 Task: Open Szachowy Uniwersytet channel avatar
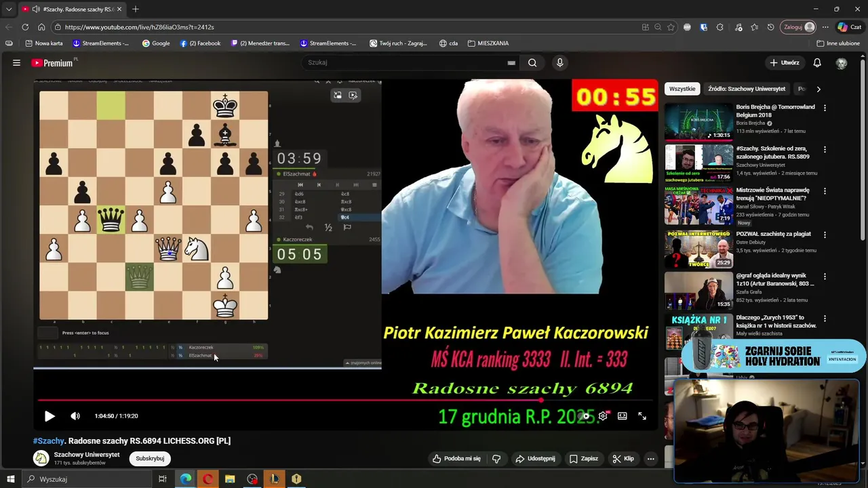point(41,459)
